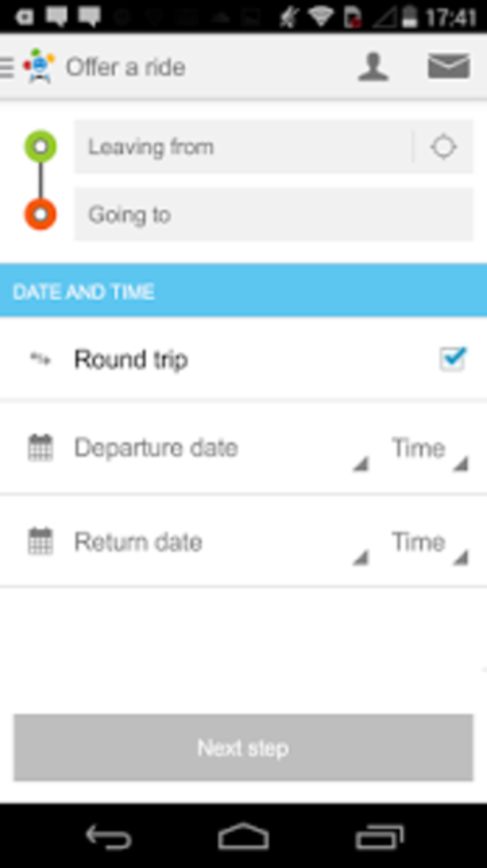Tap the Going to input field
Screen dimensions: 487x868
coord(273,215)
